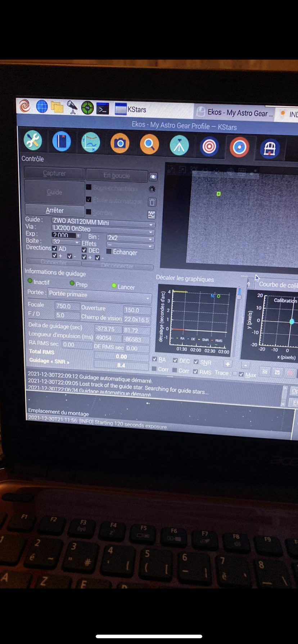Click the green crosshair taskbar icon
Viewport: 298px width, 644px height.
pos(87,108)
